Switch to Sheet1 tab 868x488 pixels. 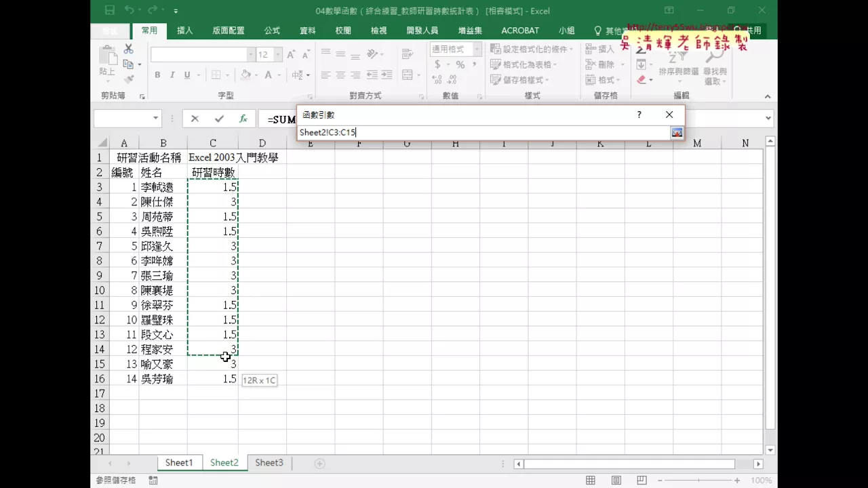click(179, 462)
